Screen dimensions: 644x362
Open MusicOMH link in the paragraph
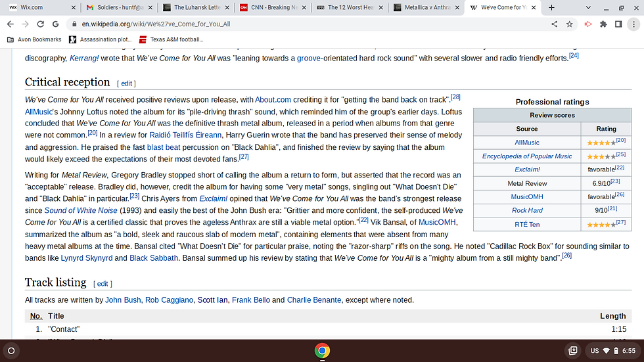(x=437, y=223)
